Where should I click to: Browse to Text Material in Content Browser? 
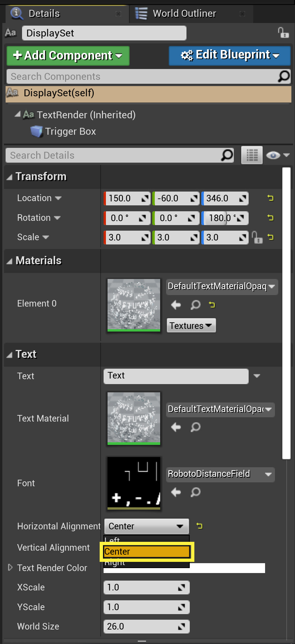[195, 427]
